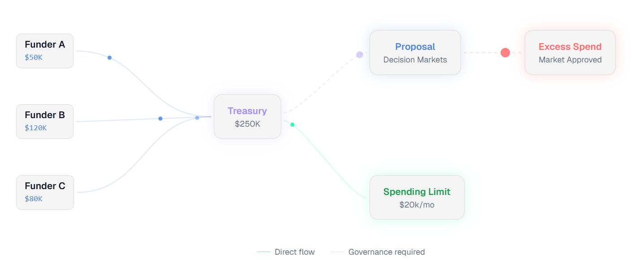Select the Excess Spend node

pyautogui.click(x=570, y=53)
